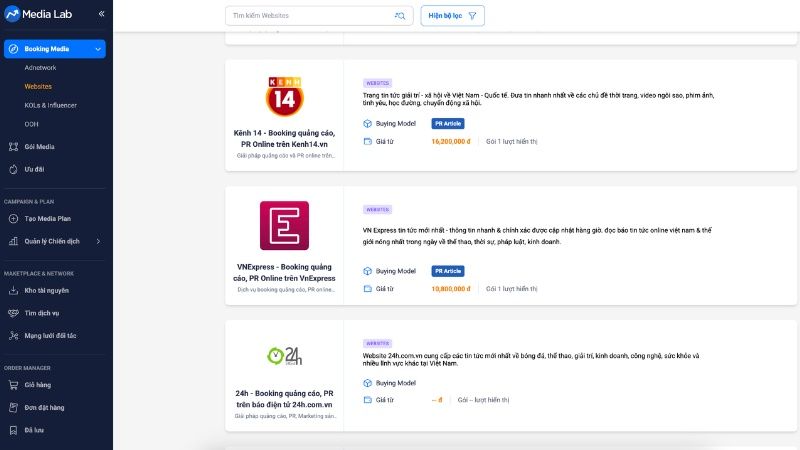
Task: Click Hiện bộ lọc filter button
Action: pos(453,16)
